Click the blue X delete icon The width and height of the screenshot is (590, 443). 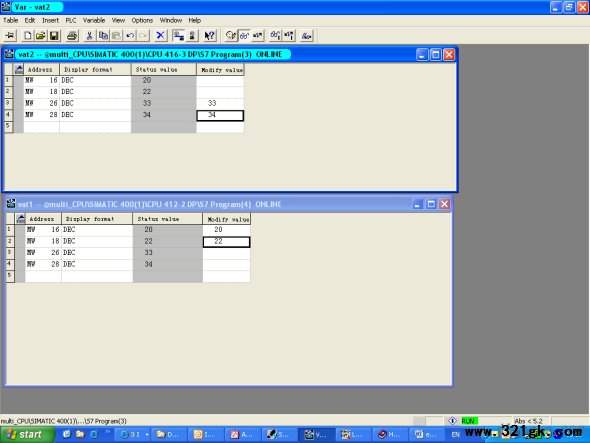point(160,36)
